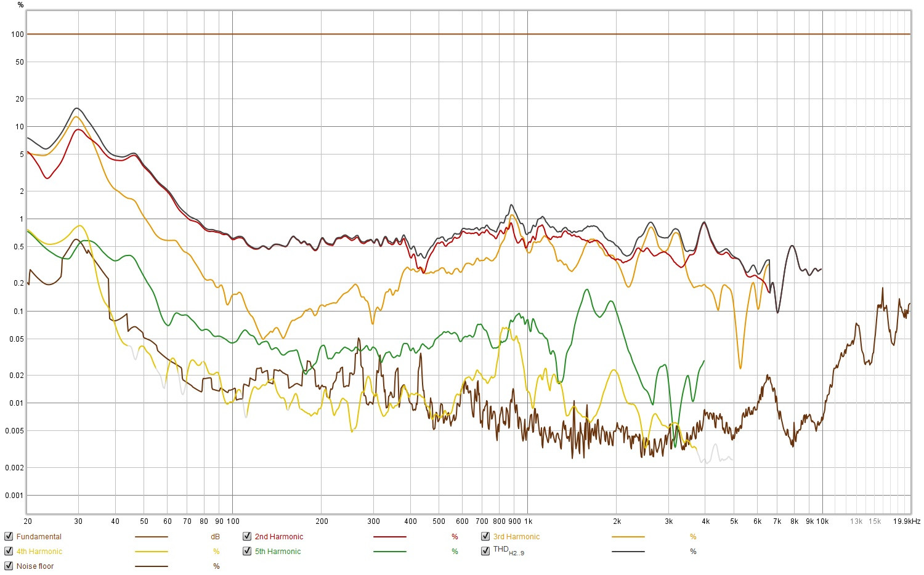Uncheck the Fundamental trace checkbox

click(x=9, y=536)
